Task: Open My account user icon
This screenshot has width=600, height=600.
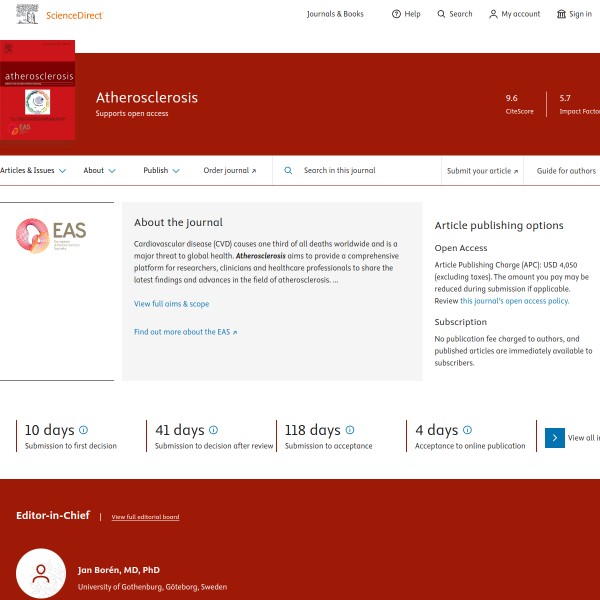Action: tap(493, 14)
